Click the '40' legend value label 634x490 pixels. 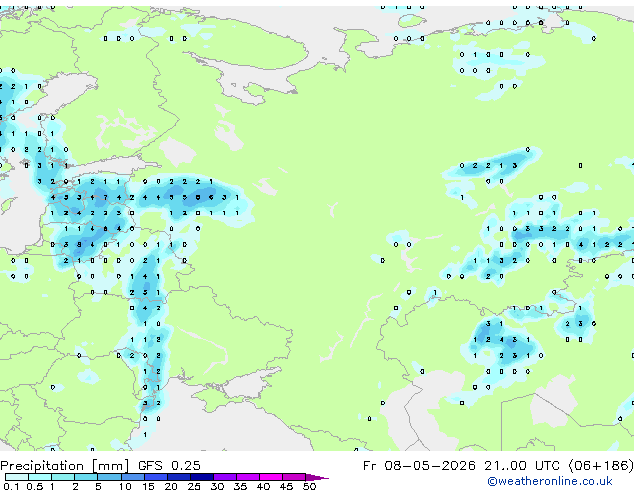click(263, 486)
